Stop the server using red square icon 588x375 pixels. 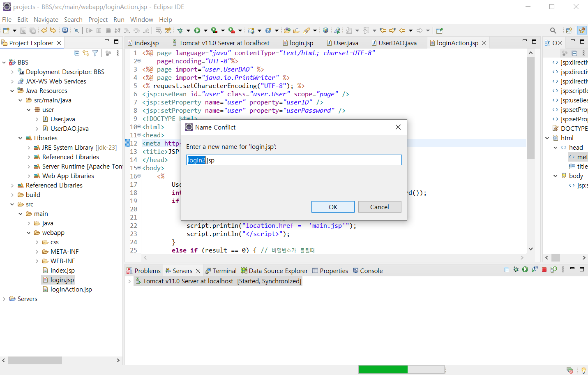pyautogui.click(x=544, y=270)
